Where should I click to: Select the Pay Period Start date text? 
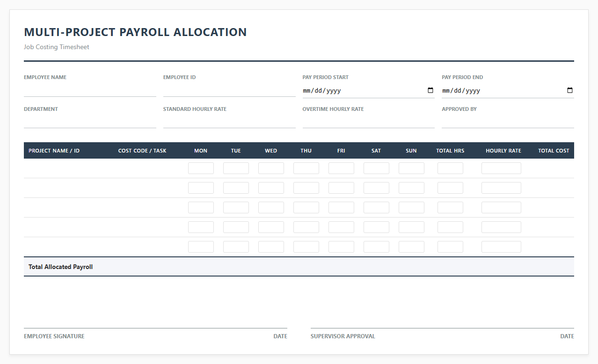click(x=322, y=91)
